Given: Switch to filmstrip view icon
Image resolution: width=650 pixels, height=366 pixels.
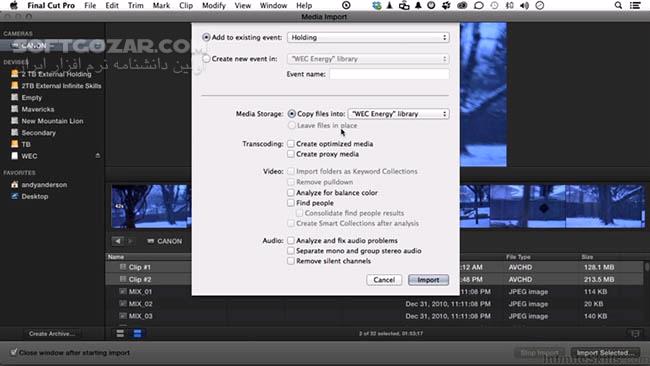Looking at the screenshot, I should pos(120,334).
